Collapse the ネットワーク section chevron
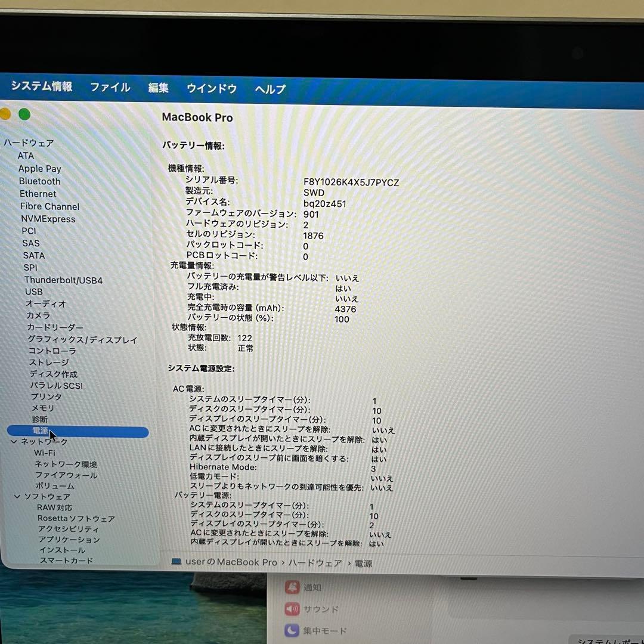The width and height of the screenshot is (644, 644). click(14, 441)
